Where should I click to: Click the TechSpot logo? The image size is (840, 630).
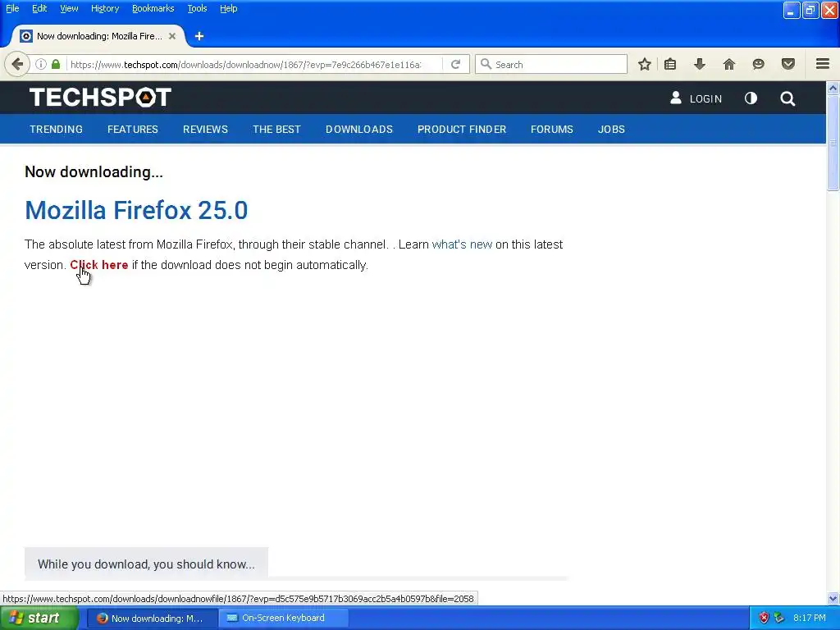tap(100, 98)
